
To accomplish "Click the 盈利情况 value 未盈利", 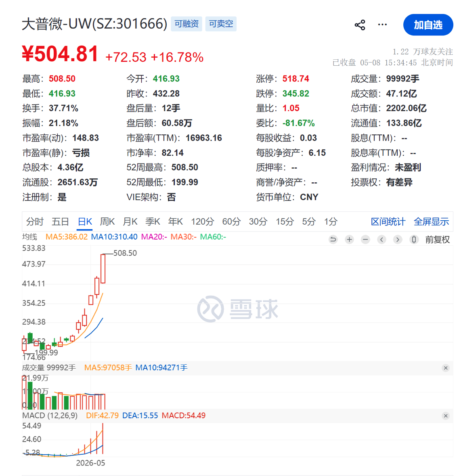I will point(408,167).
